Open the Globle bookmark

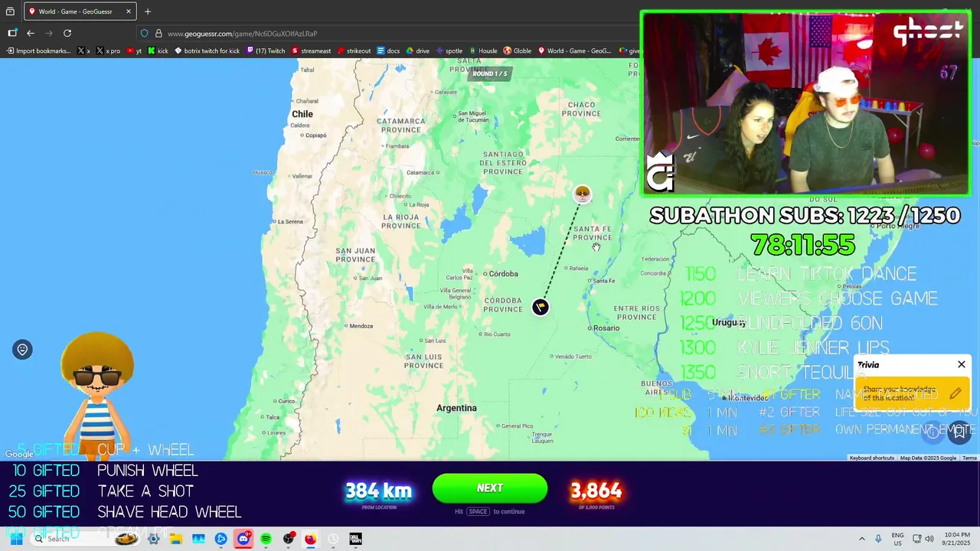(518, 51)
